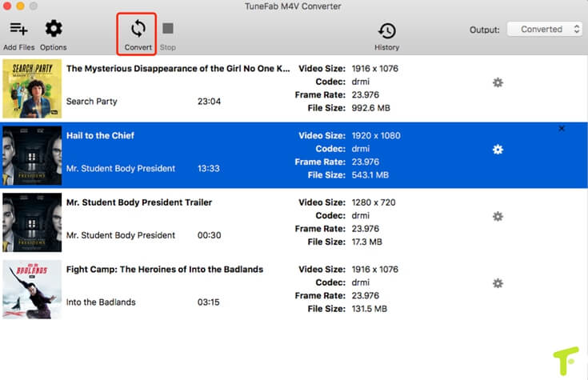This screenshot has height=380, width=588.
Task: Open settings gear for Fight Camp row
Action: (498, 283)
